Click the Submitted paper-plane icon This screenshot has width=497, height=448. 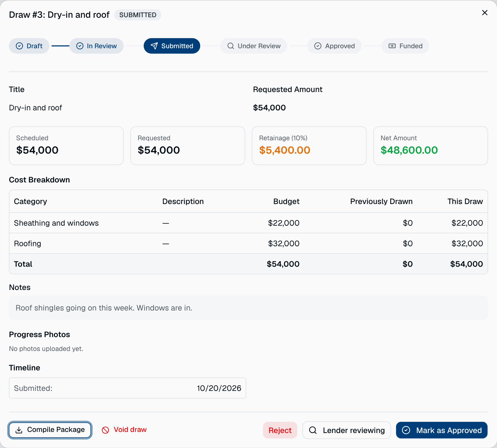(x=154, y=46)
